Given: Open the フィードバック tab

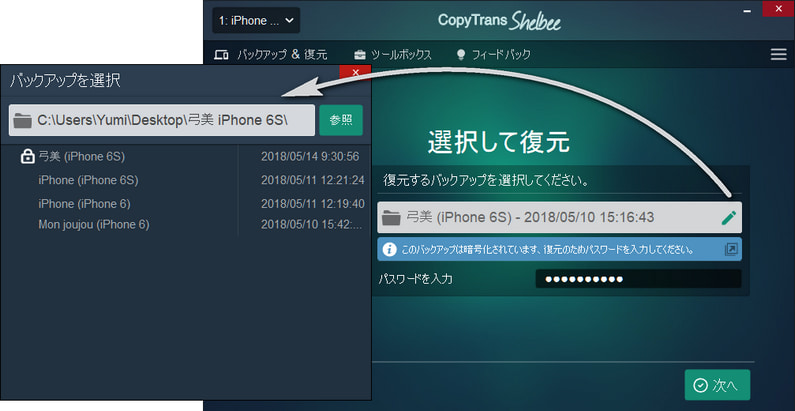Looking at the screenshot, I should (x=493, y=55).
